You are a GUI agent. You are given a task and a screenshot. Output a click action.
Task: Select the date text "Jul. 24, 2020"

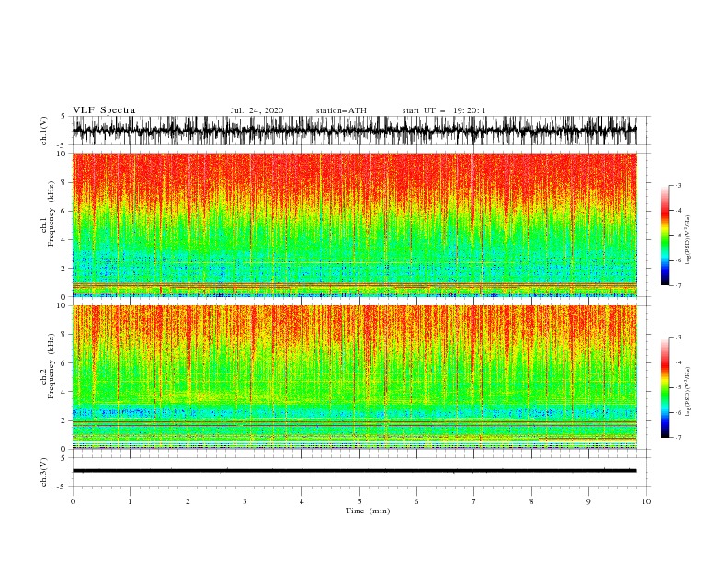pyautogui.click(x=256, y=110)
